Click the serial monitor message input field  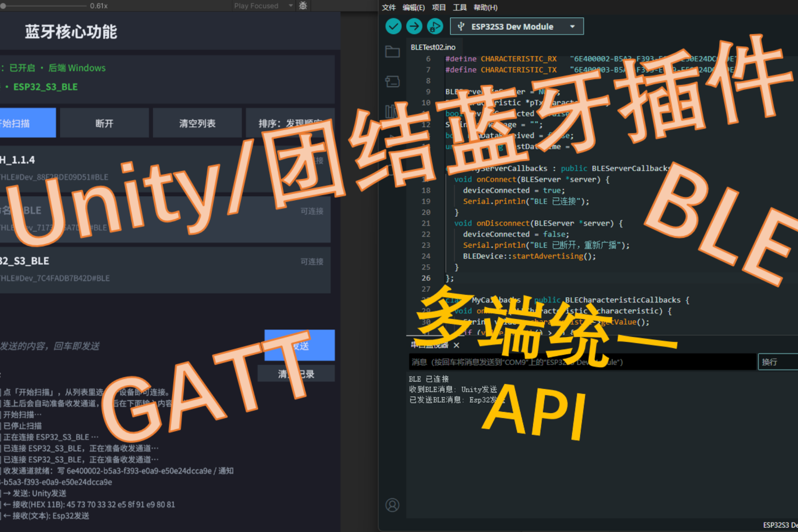click(582, 362)
